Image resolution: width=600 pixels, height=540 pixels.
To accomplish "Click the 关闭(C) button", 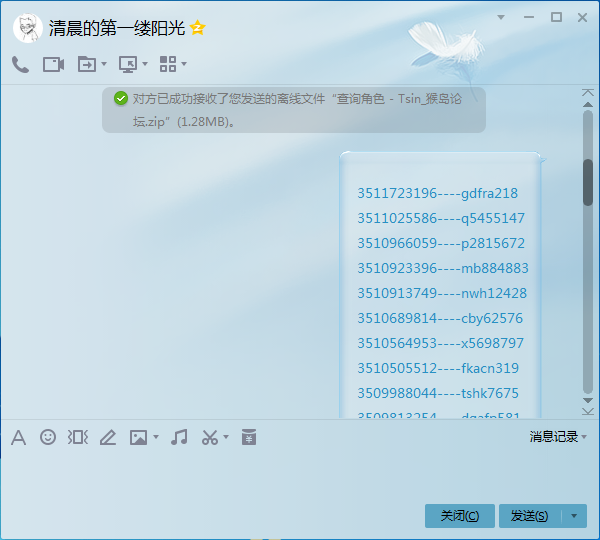I will click(x=460, y=516).
